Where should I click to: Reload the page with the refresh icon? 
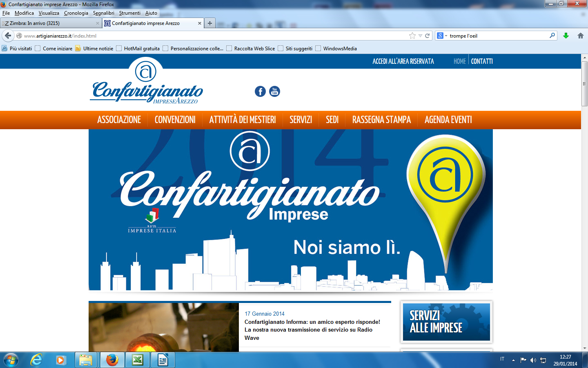coord(428,36)
